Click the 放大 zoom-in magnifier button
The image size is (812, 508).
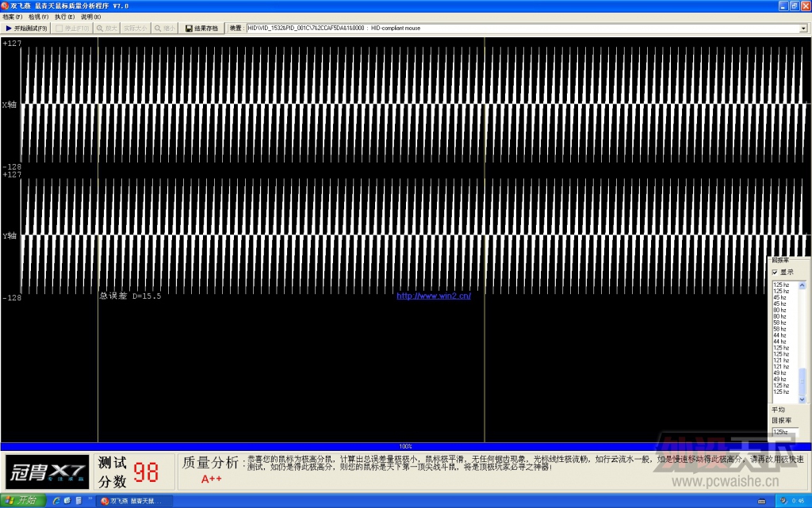tap(107, 29)
